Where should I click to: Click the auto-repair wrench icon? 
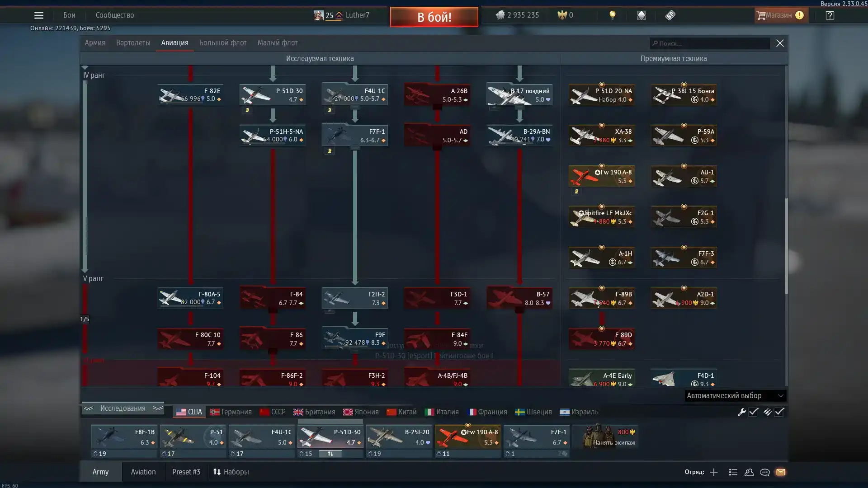742,412
